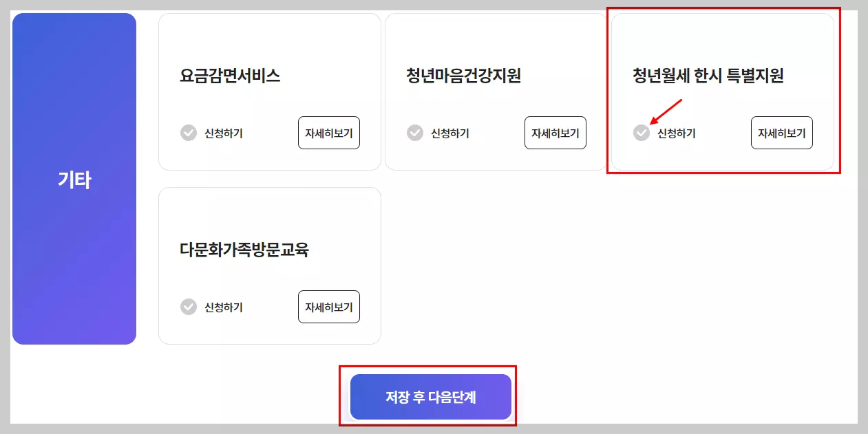The height and width of the screenshot is (434, 868).
Task: Click the check icon pointed to by the red arrow
Action: click(x=640, y=133)
